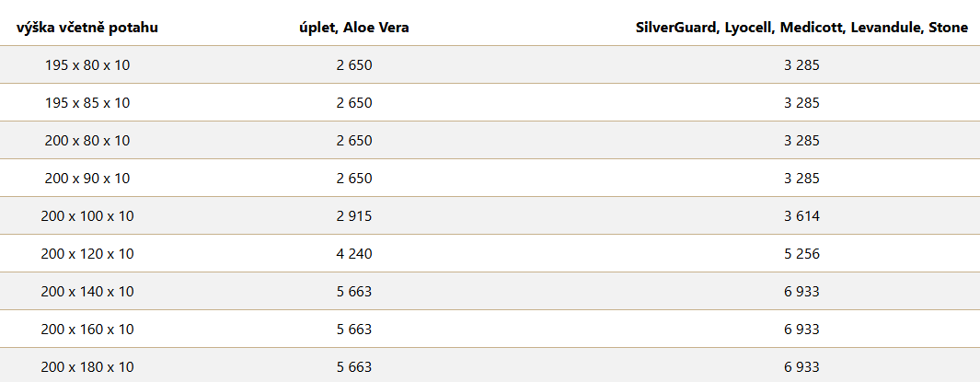Select the 3 285 price in 200 x 90 row
Viewport: 980px width, 382px height.
pyautogui.click(x=801, y=179)
